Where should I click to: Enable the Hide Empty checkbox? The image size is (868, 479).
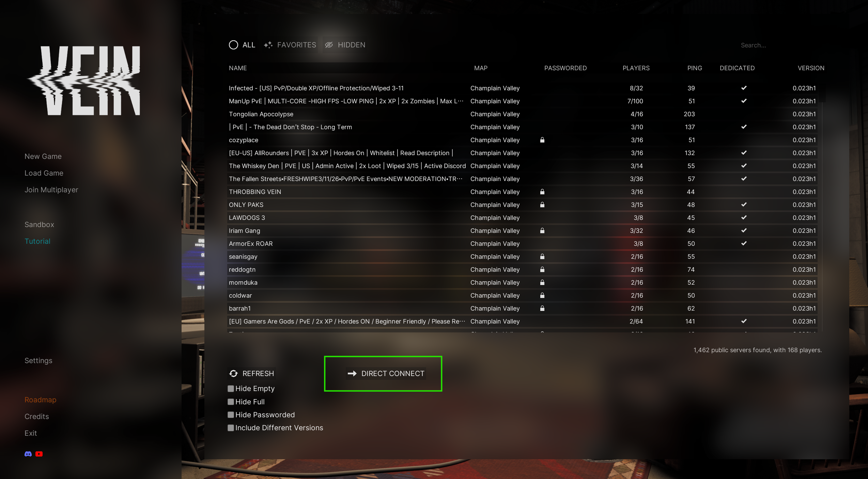[x=231, y=389]
